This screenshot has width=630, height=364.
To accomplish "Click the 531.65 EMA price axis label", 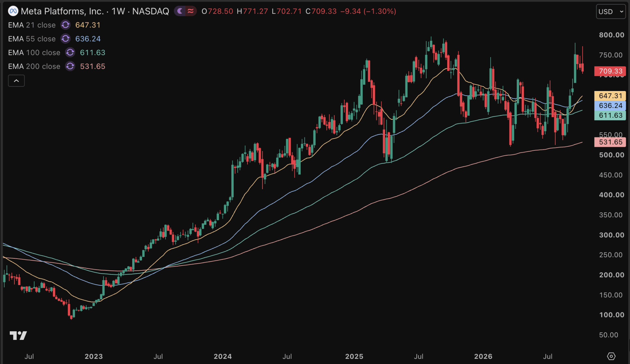I will [610, 142].
